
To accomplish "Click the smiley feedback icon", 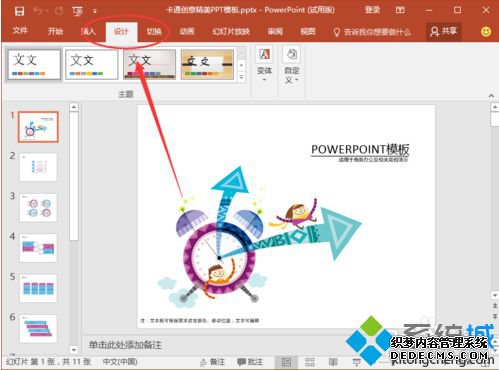I will click(486, 32).
